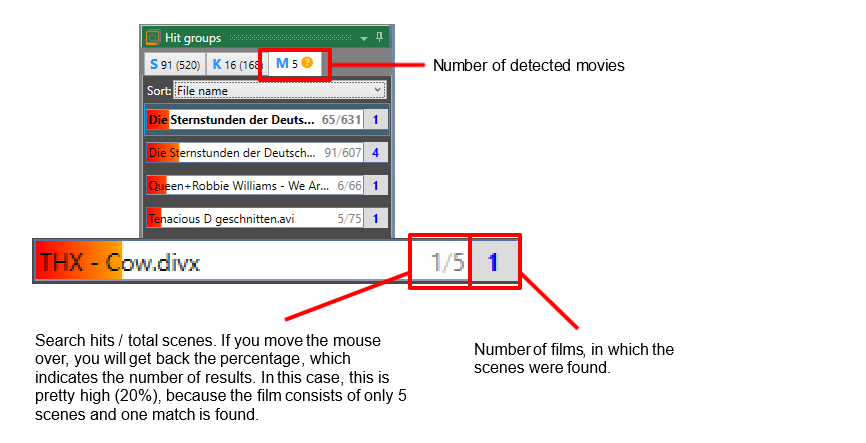Screen dimensions: 866x443
Task: Click film count 4 in the 91/607 row
Action: click(376, 152)
